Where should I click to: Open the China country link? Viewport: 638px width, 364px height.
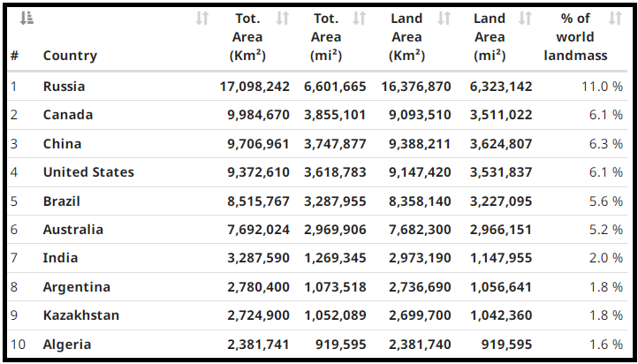point(62,144)
